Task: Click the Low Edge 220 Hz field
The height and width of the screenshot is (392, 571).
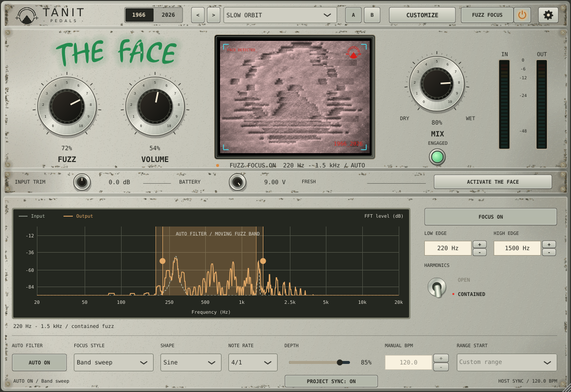Action: coord(447,248)
